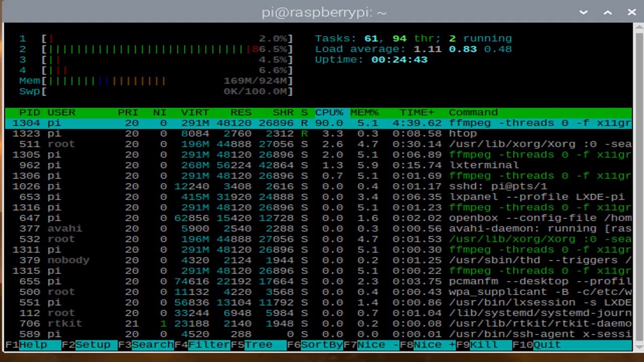Sort by RES column header
644x362 pixels.
(x=240, y=113)
